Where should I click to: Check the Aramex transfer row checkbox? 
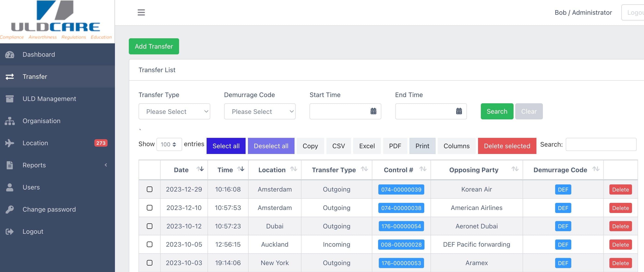[150, 263]
